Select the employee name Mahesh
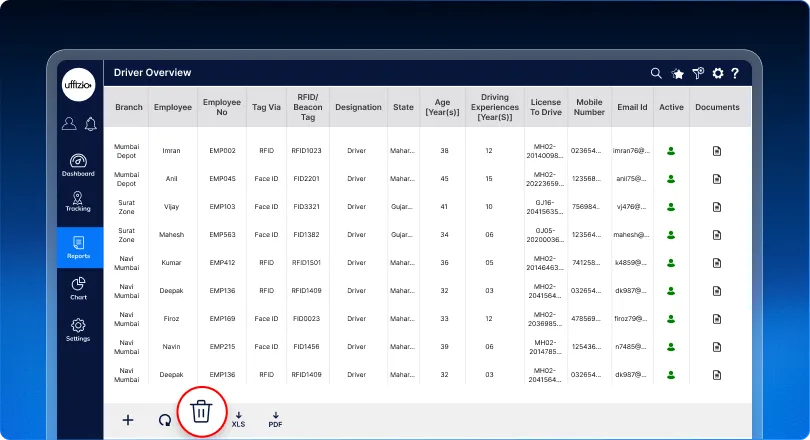This screenshot has height=440, width=810. (x=172, y=234)
